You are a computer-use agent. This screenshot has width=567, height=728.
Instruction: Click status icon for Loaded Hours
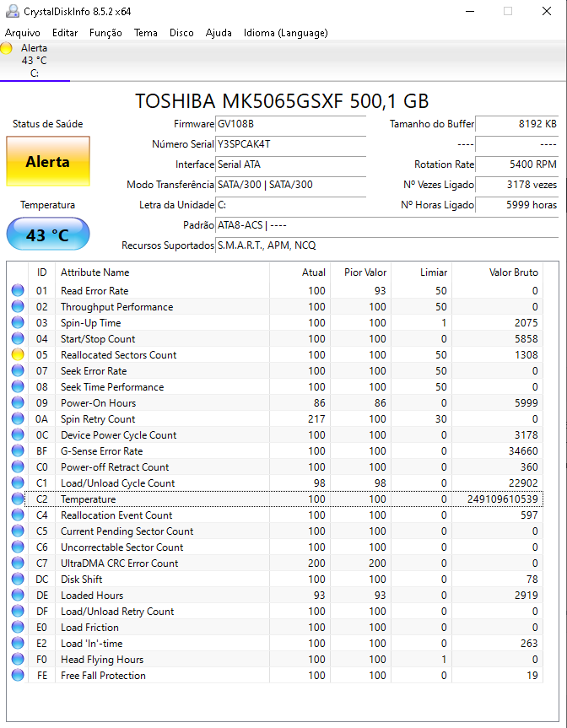[x=18, y=596]
